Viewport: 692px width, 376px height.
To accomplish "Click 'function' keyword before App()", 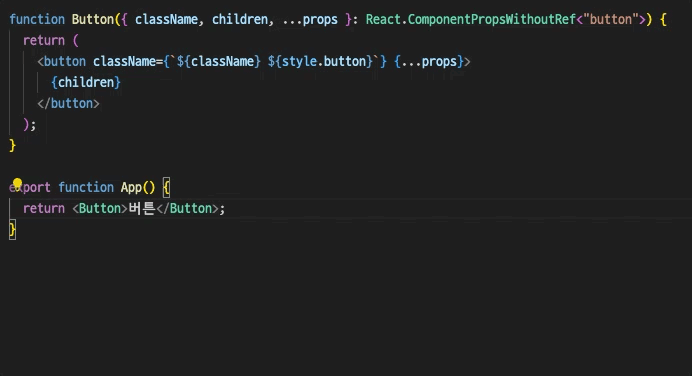I will point(86,188).
